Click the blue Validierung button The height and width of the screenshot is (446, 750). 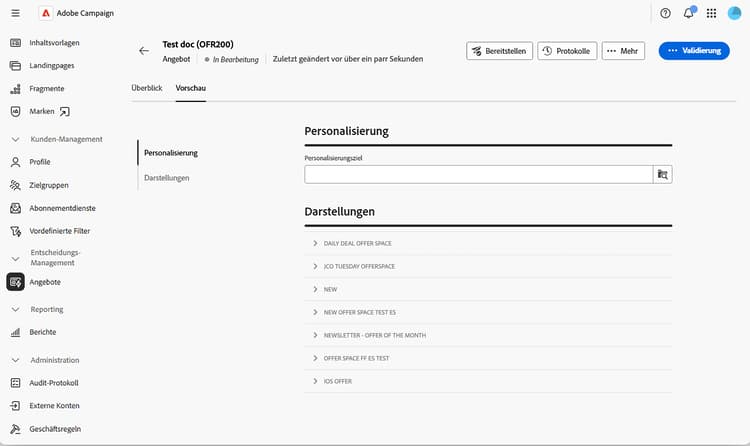[x=694, y=51]
